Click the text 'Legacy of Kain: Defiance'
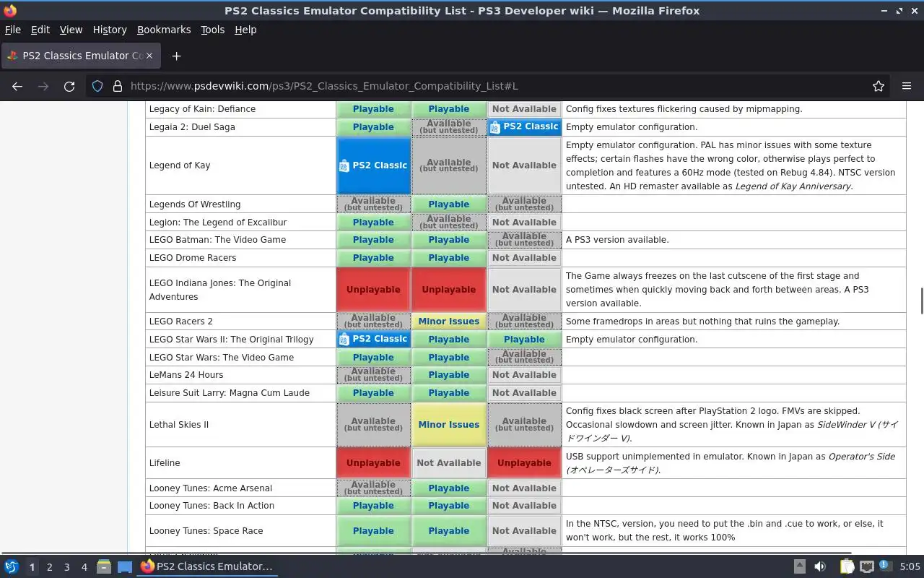The width and height of the screenshot is (924, 578). (x=202, y=109)
